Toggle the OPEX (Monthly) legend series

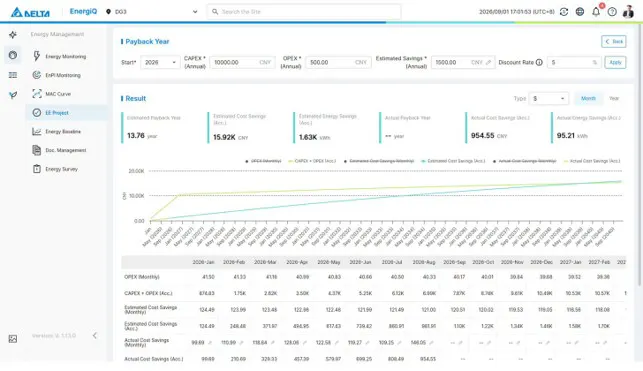click(x=263, y=161)
